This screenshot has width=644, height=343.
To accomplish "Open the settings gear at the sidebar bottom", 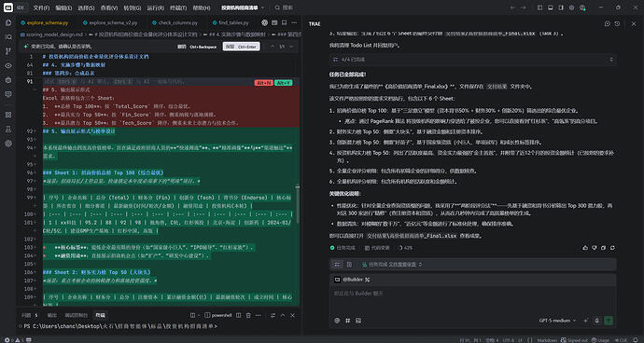I will point(8,144).
